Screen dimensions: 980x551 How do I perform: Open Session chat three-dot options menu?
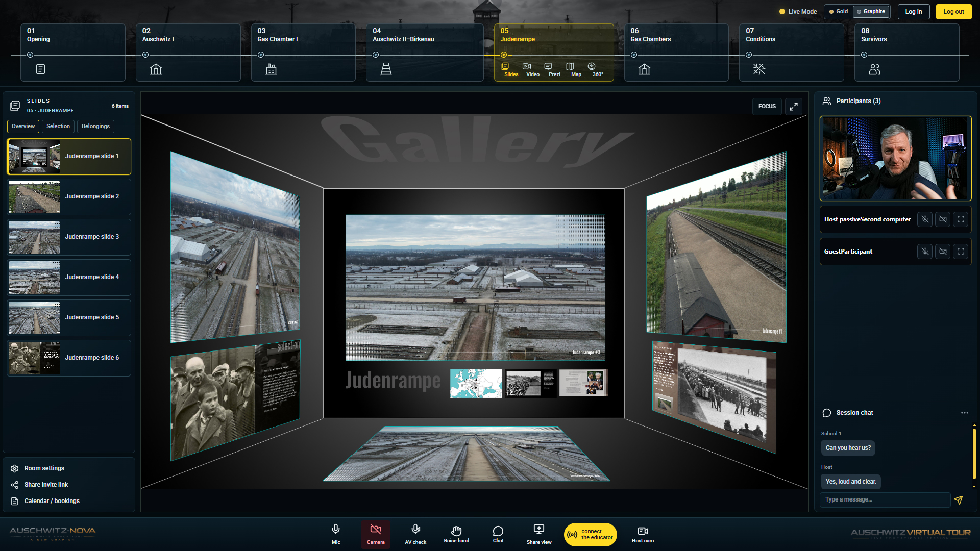pyautogui.click(x=965, y=413)
